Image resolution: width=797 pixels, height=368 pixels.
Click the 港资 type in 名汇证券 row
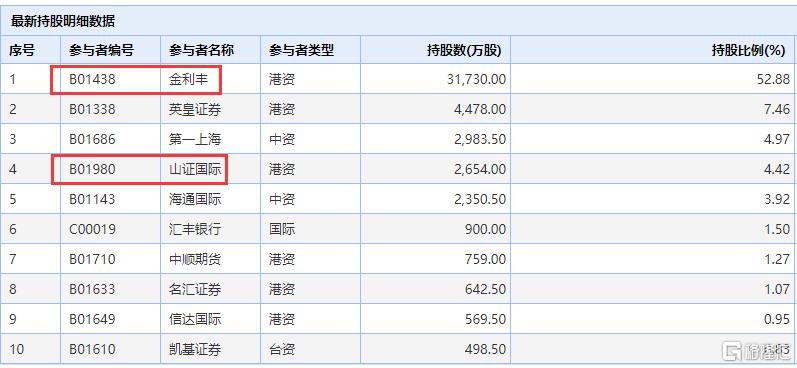click(x=282, y=289)
